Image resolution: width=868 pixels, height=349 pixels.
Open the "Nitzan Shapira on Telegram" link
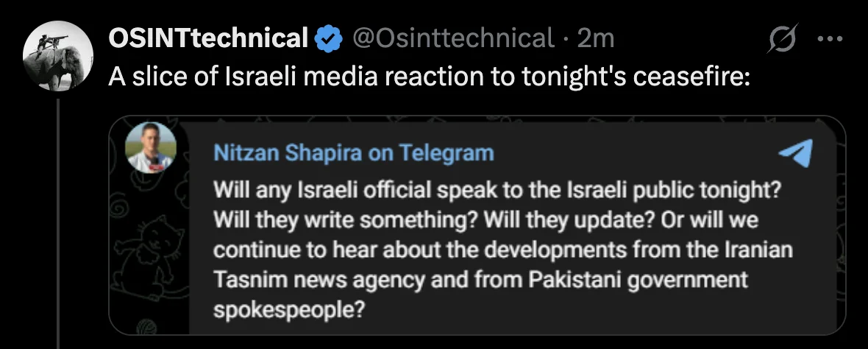tap(353, 153)
